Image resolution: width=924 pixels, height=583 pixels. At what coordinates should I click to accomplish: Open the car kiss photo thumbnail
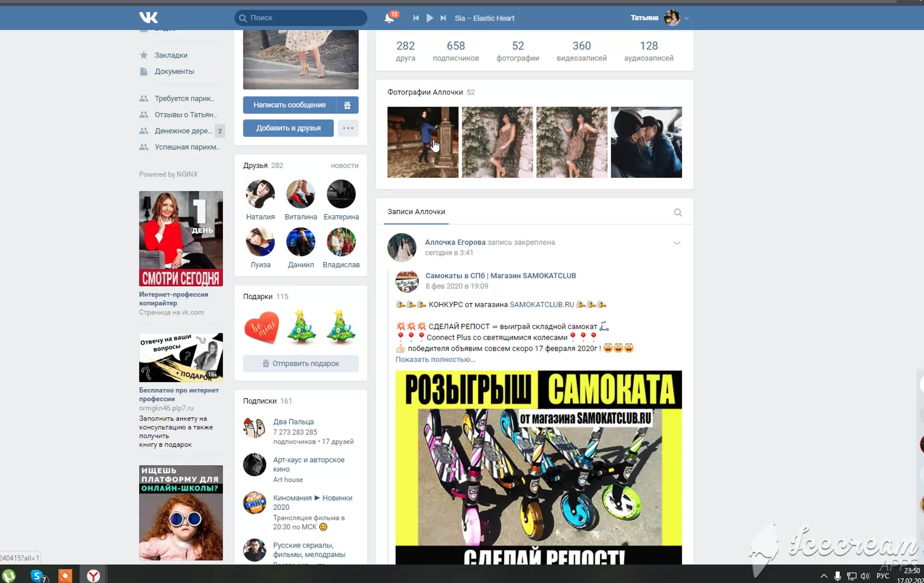point(646,142)
